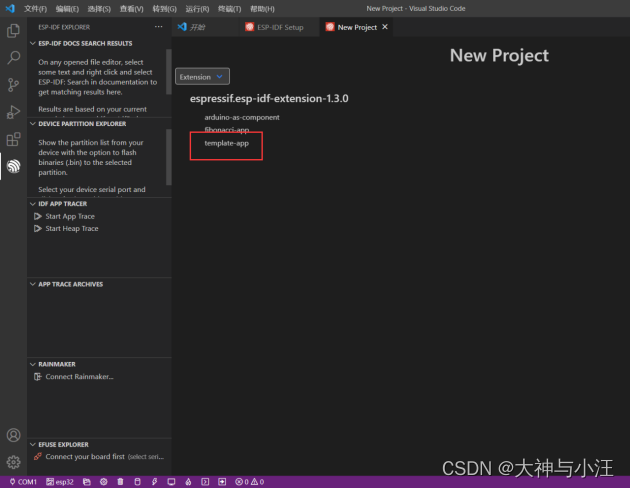630x488 pixels.
Task: Open the 终端(T) menu
Action: (x=229, y=8)
